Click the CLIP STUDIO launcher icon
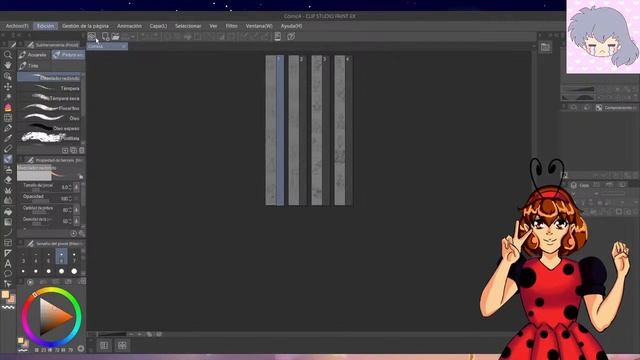This screenshot has width=640, height=360. point(92,36)
